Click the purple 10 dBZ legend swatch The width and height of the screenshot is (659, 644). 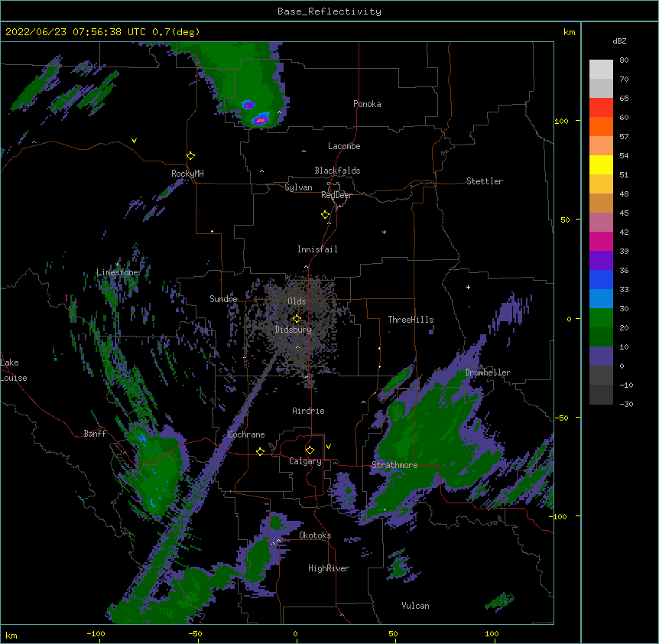coord(601,356)
